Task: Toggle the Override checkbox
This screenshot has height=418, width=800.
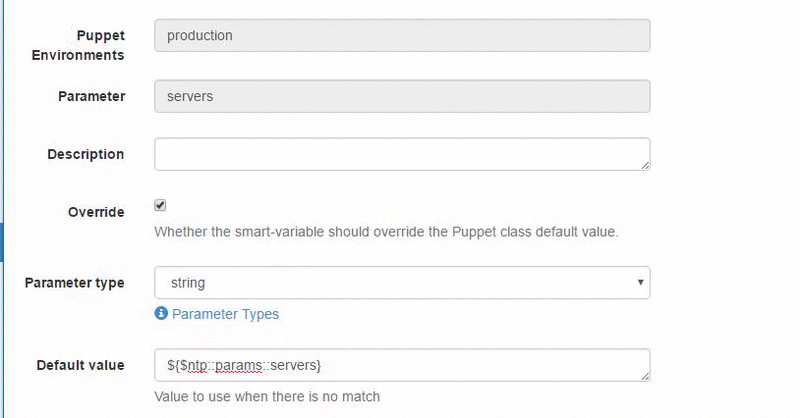Action: [x=160, y=205]
